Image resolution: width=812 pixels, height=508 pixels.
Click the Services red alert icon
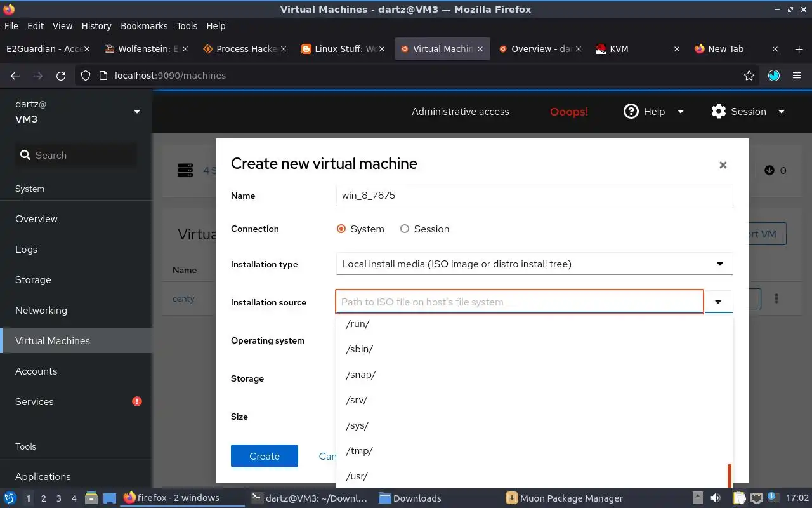[x=137, y=401]
